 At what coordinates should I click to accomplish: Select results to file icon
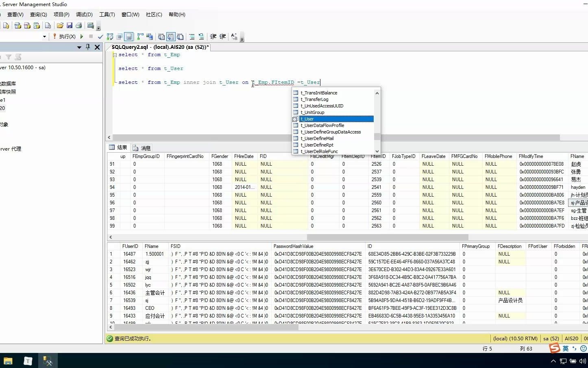coord(180,37)
